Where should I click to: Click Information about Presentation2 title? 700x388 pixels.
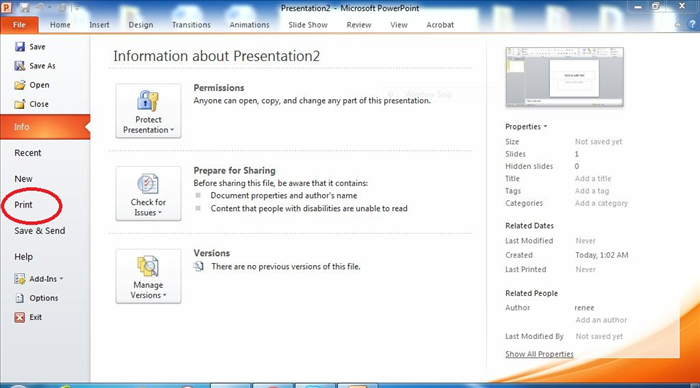click(217, 56)
